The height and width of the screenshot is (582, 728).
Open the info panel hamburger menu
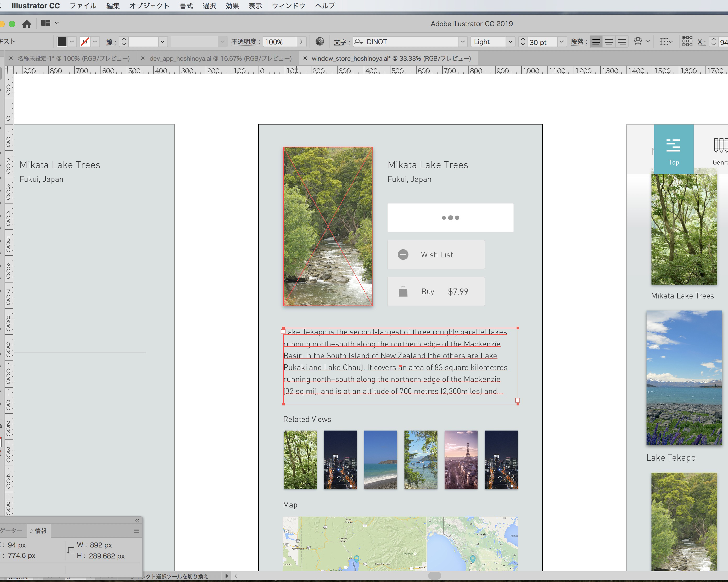(136, 531)
